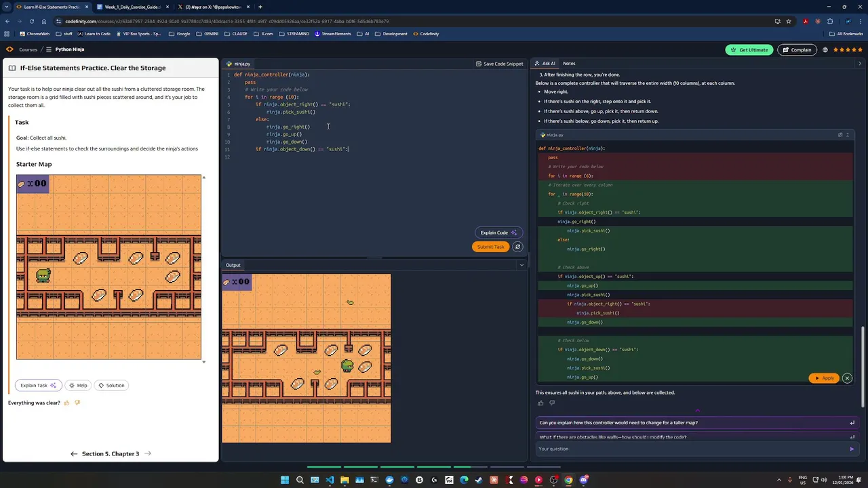Click the Starter Map image
This screenshot has width=868, height=488.
pyautogui.click(x=108, y=267)
